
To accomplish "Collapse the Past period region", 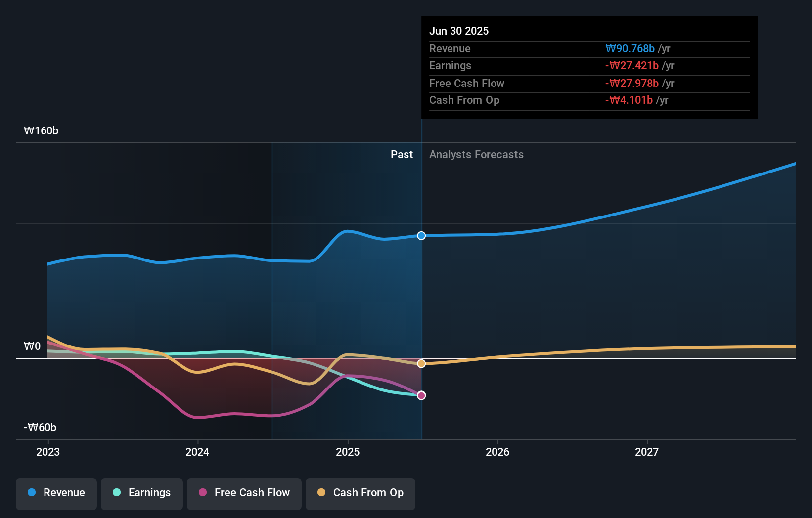I will (402, 154).
